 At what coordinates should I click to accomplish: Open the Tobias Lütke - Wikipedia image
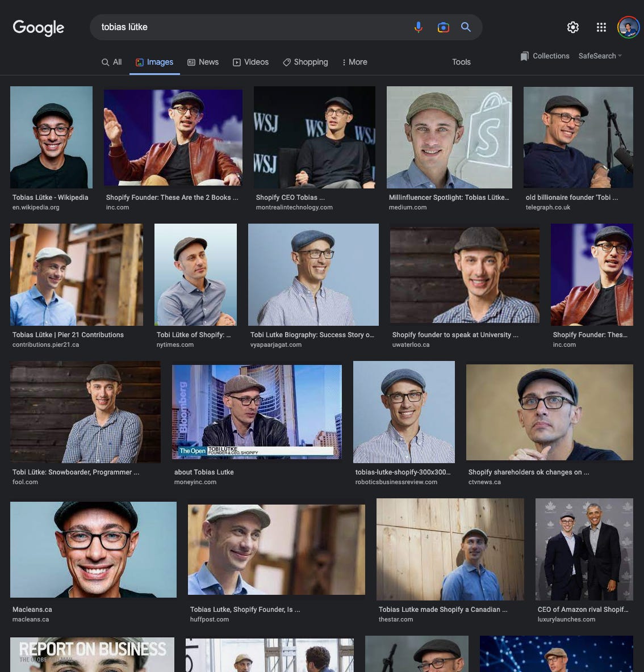(52, 137)
